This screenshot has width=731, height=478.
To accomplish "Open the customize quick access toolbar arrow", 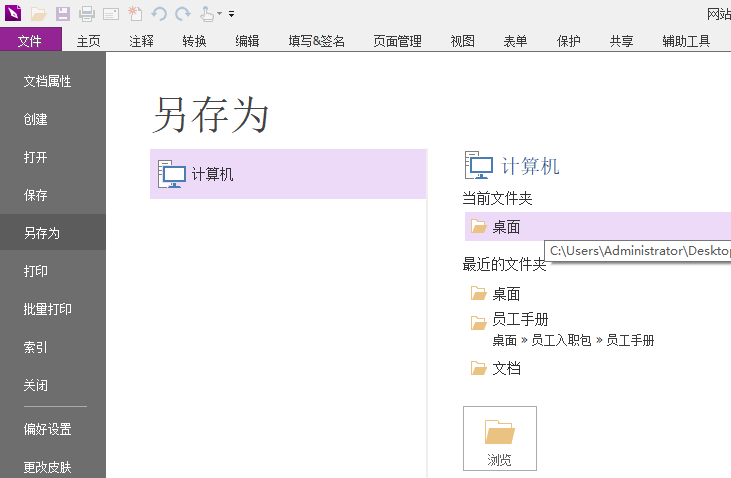I will [231, 14].
